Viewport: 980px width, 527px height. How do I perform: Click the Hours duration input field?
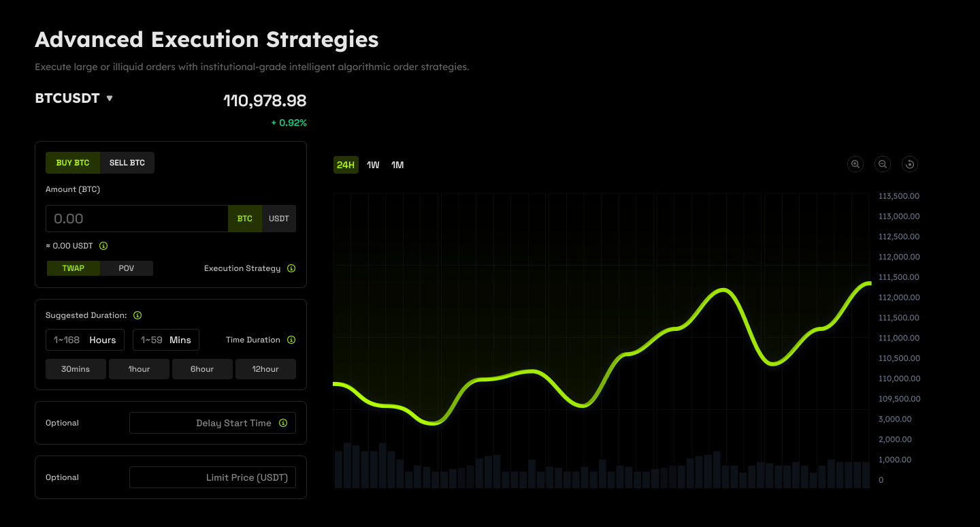[85, 340]
